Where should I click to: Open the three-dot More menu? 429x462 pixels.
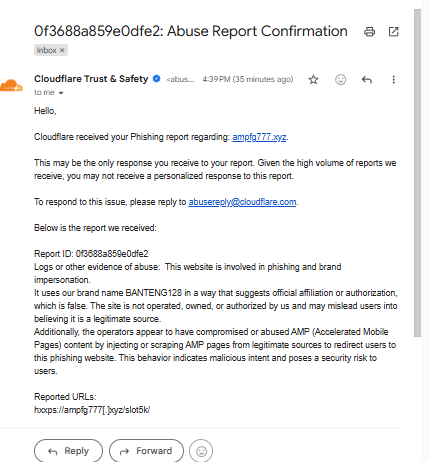(x=394, y=80)
